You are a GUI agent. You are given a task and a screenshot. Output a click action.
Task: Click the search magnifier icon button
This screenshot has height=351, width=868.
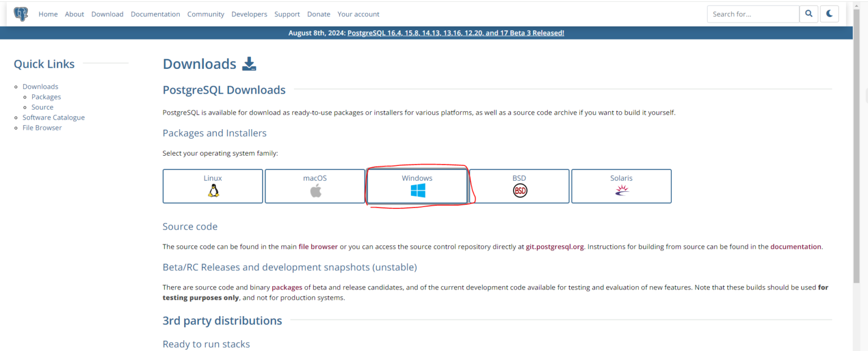809,14
